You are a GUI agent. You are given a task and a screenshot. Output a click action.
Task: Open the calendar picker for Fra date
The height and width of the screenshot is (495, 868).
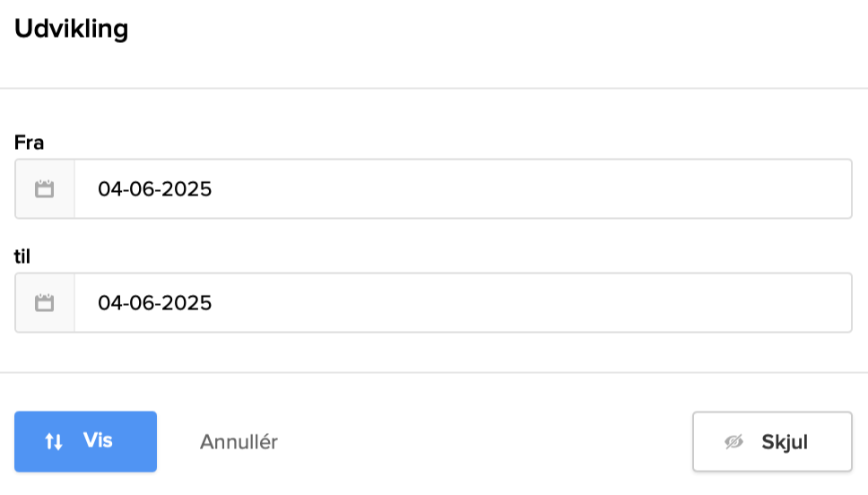coord(45,189)
